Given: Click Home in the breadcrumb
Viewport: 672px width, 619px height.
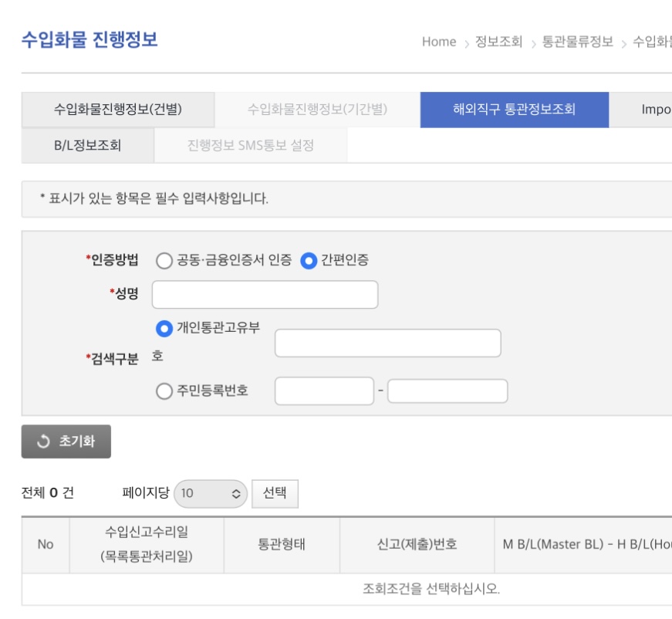Looking at the screenshot, I should tap(439, 42).
